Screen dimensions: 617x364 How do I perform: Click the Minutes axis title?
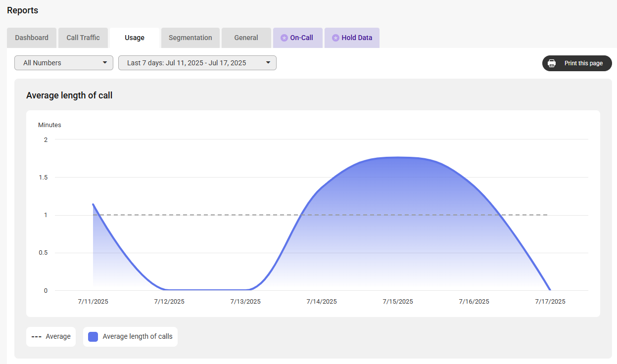coord(49,125)
